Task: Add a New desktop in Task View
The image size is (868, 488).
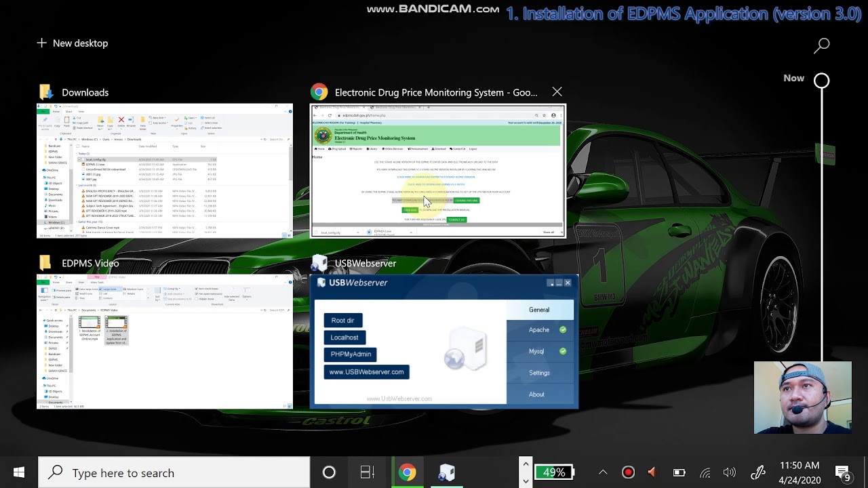Action: point(72,43)
